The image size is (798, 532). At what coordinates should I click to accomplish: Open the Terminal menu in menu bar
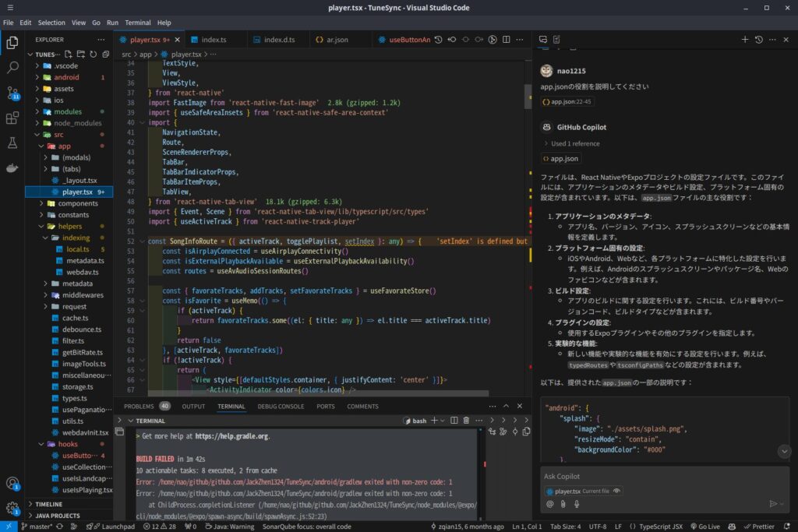[x=138, y=23]
